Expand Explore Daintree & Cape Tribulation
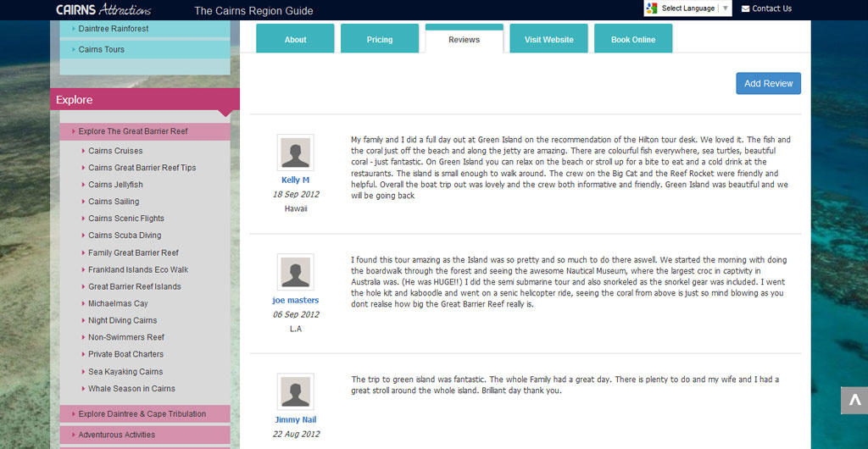Image resolution: width=868 pixels, height=449 pixels. coord(142,414)
